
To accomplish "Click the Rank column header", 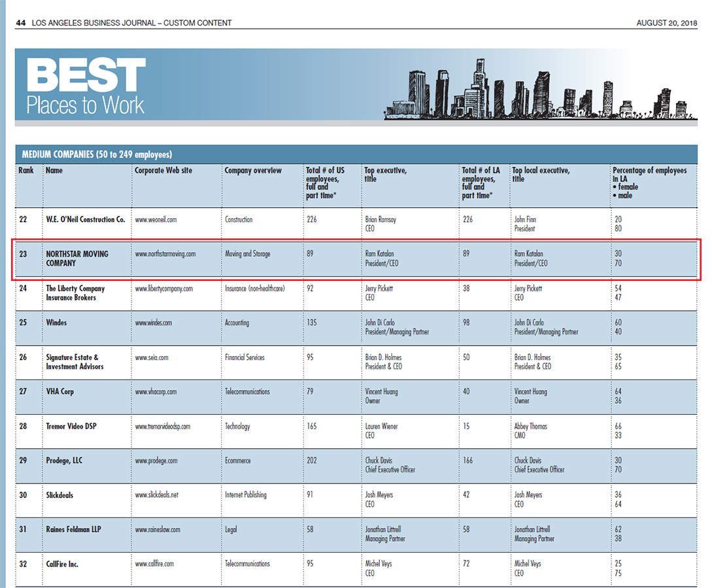I will tap(26, 171).
